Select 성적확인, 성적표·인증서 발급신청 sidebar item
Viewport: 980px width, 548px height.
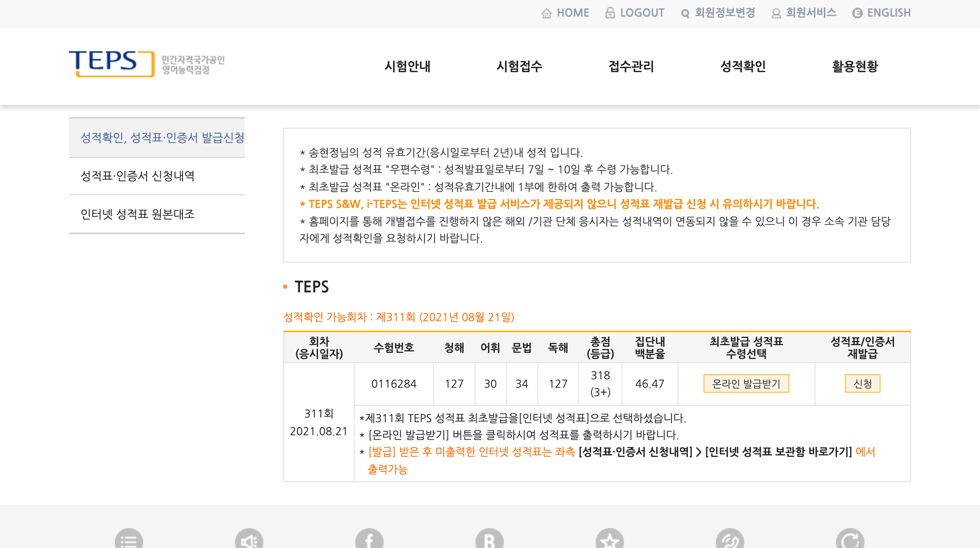(157, 138)
